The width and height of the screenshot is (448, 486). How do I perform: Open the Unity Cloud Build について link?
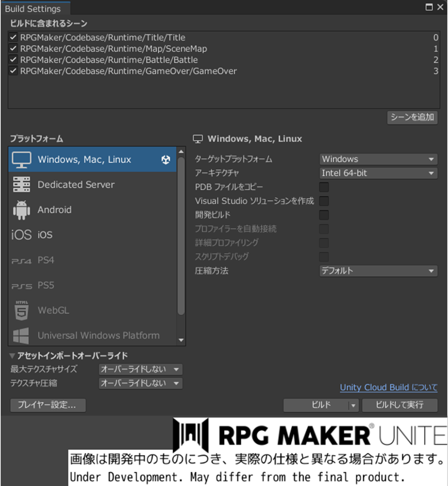pos(389,387)
